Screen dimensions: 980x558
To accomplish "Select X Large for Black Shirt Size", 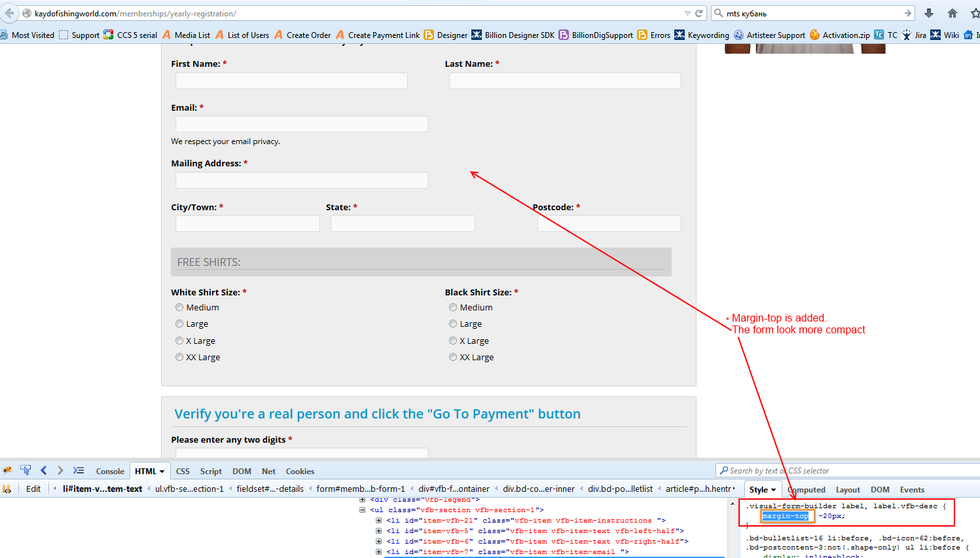I will tap(452, 341).
